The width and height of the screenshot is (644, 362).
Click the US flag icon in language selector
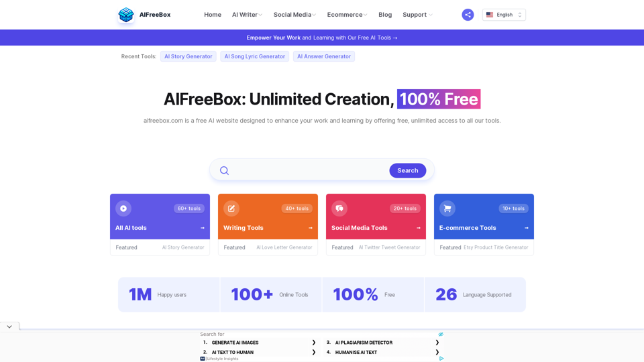pyautogui.click(x=490, y=15)
